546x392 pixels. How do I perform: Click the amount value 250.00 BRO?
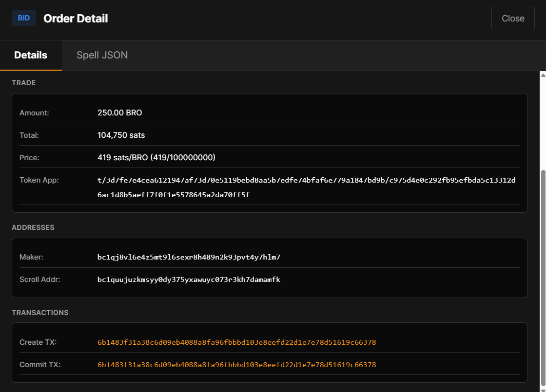120,112
